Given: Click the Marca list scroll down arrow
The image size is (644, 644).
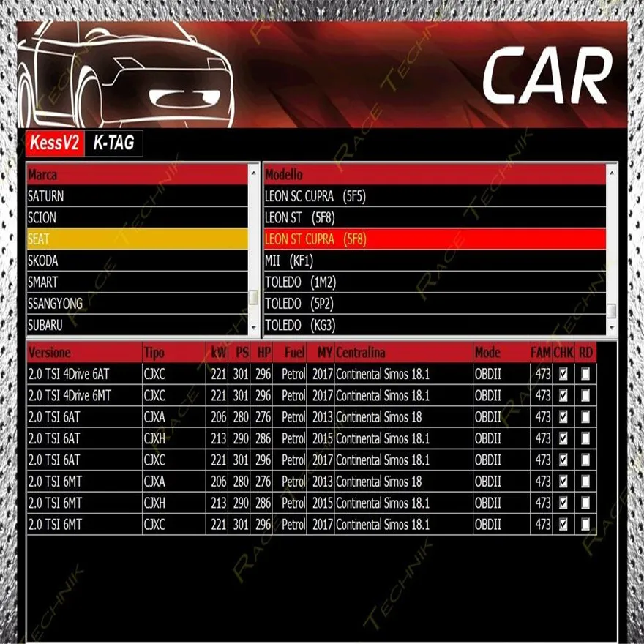Looking at the screenshot, I should click(253, 327).
